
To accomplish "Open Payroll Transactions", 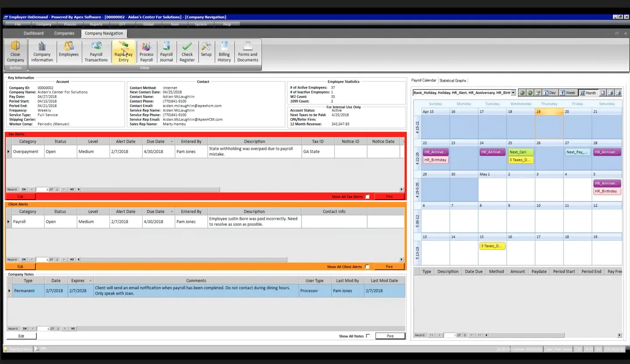I will point(96,51).
